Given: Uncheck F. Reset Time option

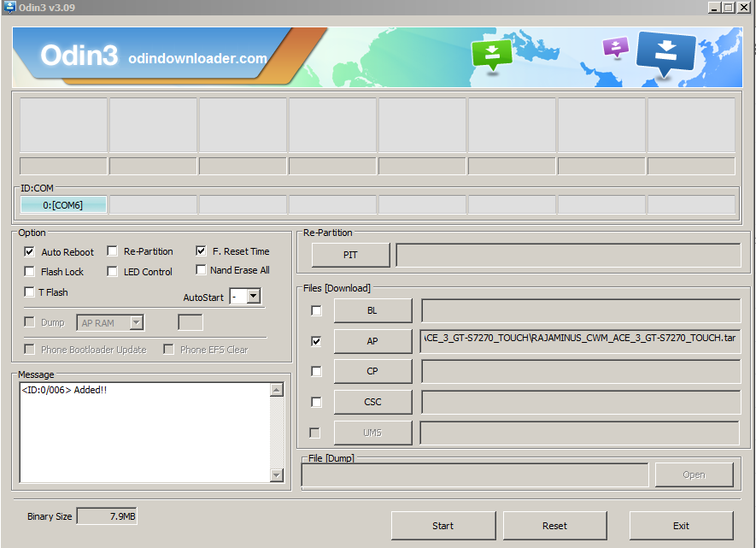Looking at the screenshot, I should coord(201,250).
